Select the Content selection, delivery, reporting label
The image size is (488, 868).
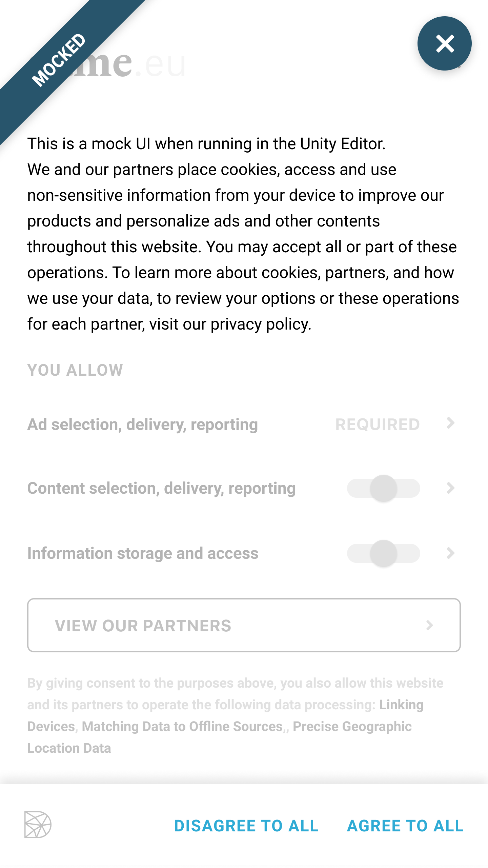[161, 488]
